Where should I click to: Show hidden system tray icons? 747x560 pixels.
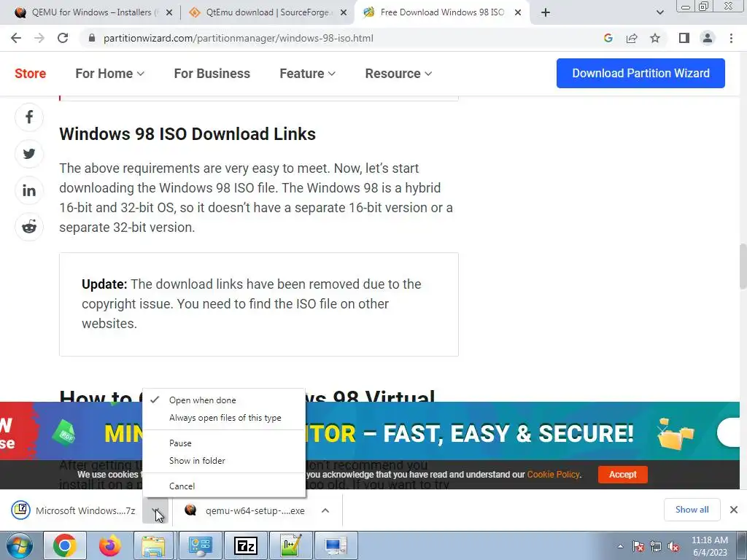pyautogui.click(x=620, y=546)
